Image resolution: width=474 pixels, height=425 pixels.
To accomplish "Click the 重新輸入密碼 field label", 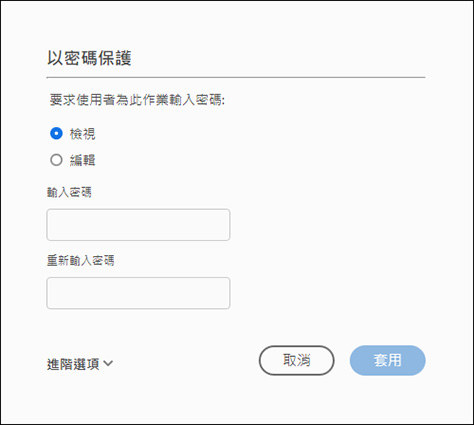I will pos(81,260).
